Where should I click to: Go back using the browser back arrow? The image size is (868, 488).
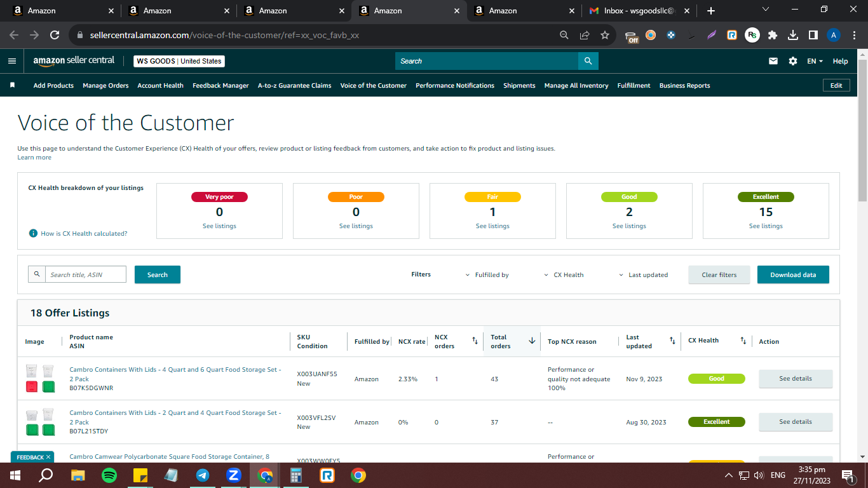tap(14, 36)
